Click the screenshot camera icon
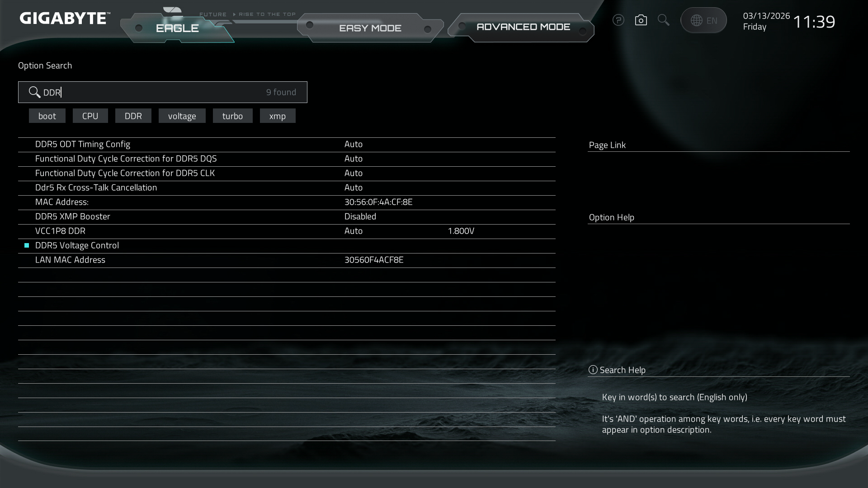The image size is (868, 488). [x=641, y=20]
